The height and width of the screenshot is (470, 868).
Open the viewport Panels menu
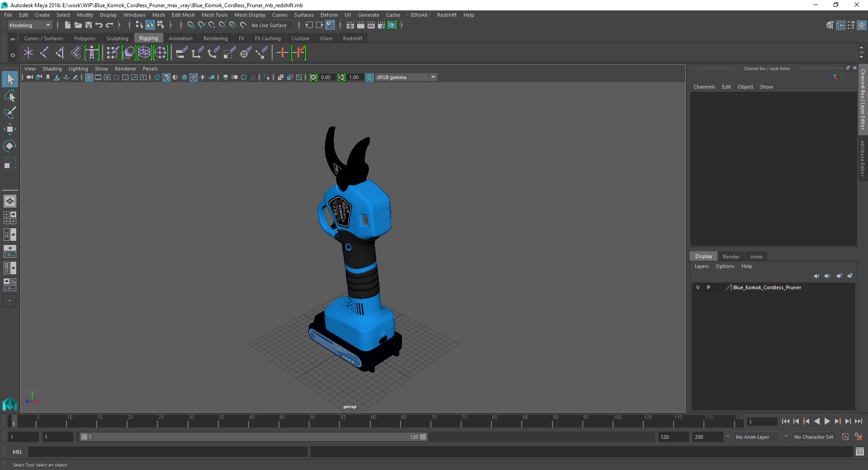pyautogui.click(x=150, y=69)
